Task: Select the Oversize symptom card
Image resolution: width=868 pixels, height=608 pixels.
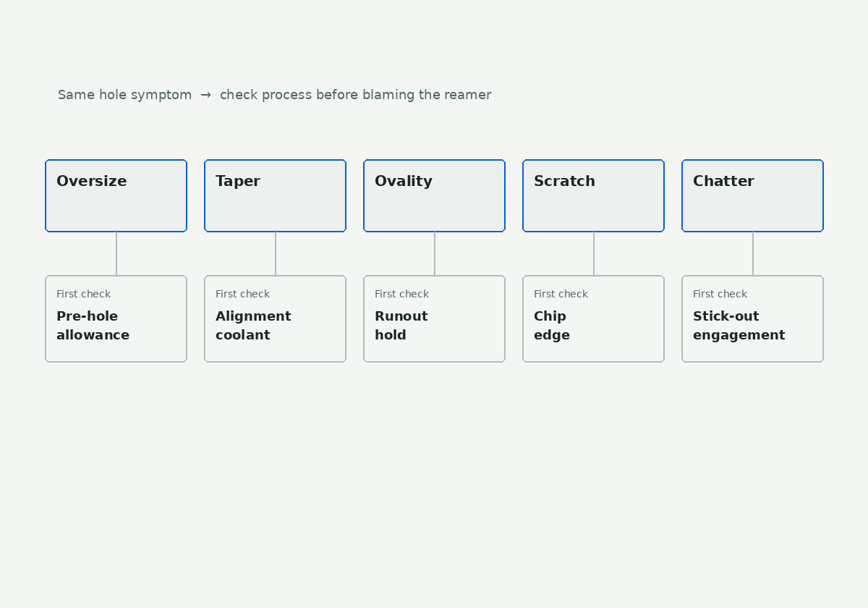Action: (x=116, y=195)
